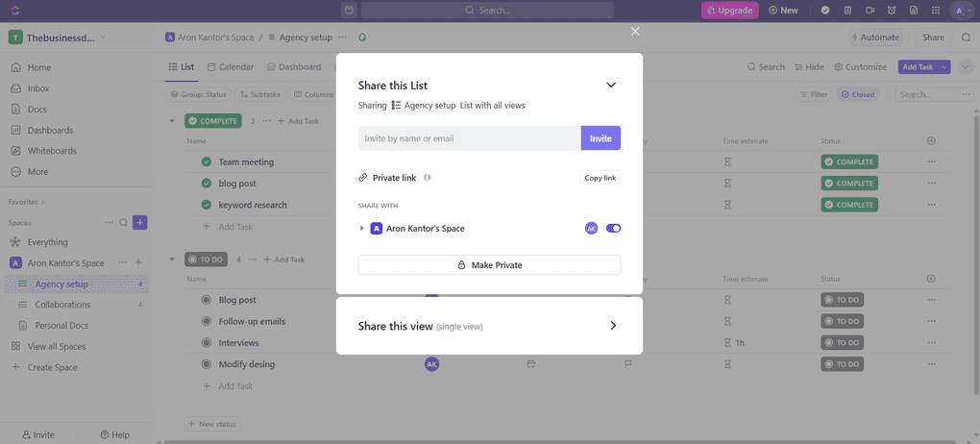This screenshot has height=444, width=980.
Task: Click More in the sidebar
Action: pos(37,171)
